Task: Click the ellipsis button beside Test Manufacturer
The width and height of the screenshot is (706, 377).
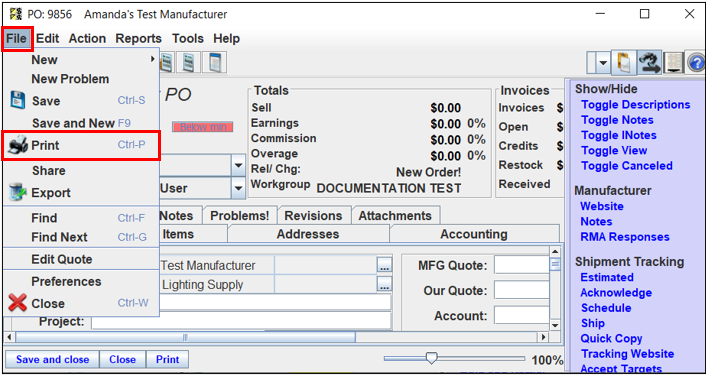Action: coord(384,266)
